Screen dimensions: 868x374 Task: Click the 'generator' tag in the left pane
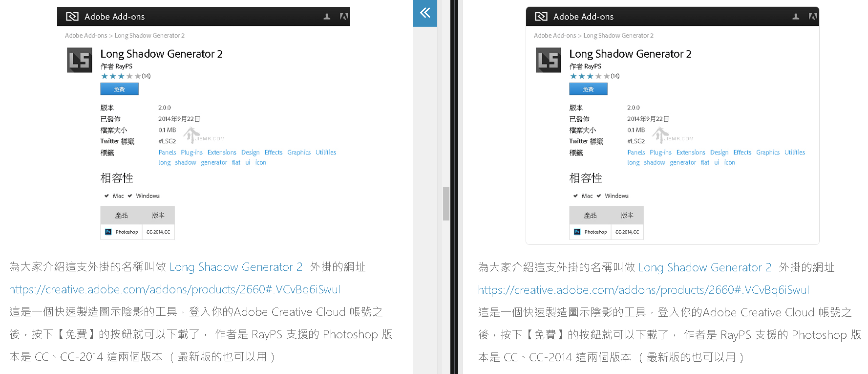(214, 163)
